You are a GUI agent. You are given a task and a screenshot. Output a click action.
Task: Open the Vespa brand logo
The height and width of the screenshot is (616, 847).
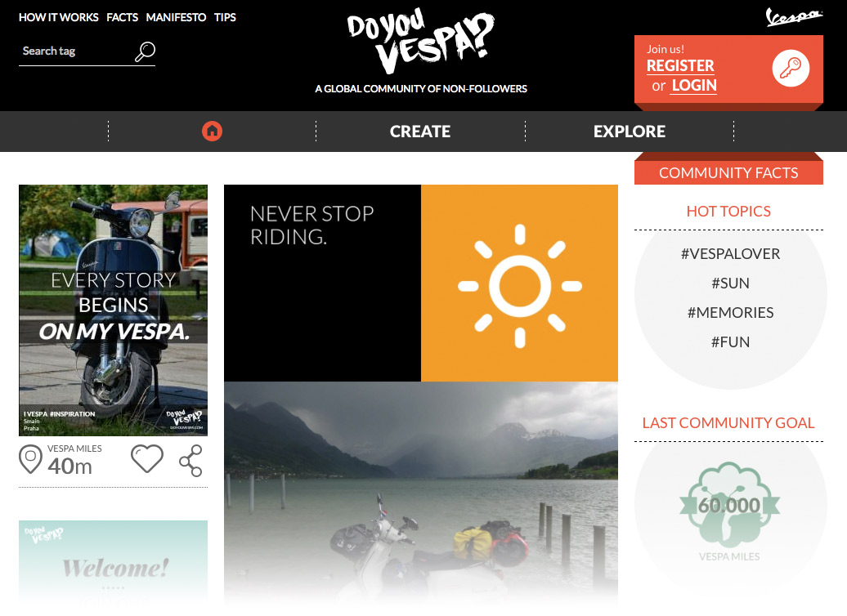794,16
